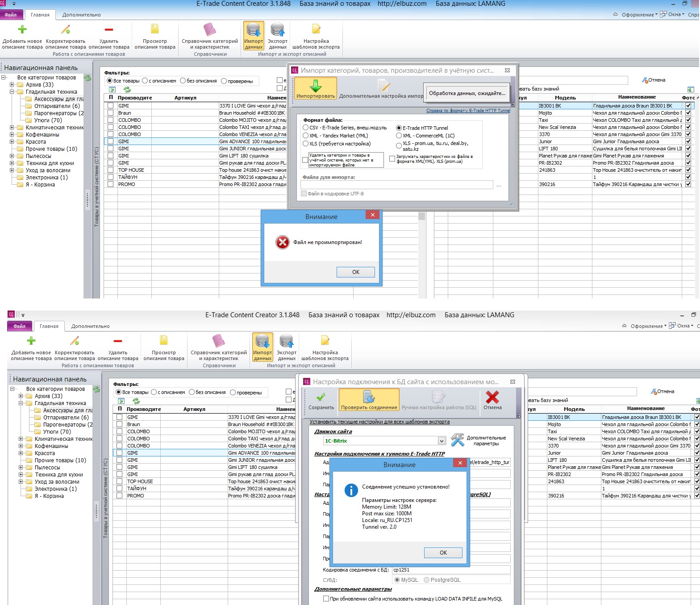This screenshot has height=605, width=700.
Task: Click OK in 'Соединение успешно установлено!' alert
Action: point(443,553)
